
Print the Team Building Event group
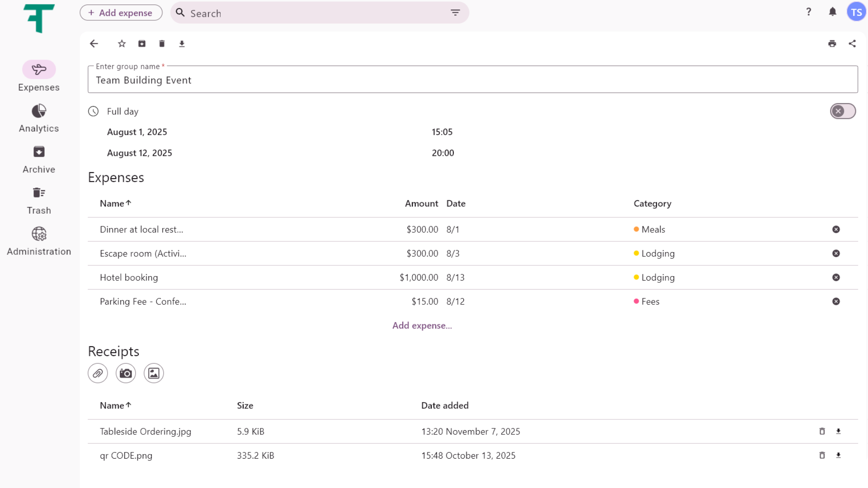click(x=832, y=44)
